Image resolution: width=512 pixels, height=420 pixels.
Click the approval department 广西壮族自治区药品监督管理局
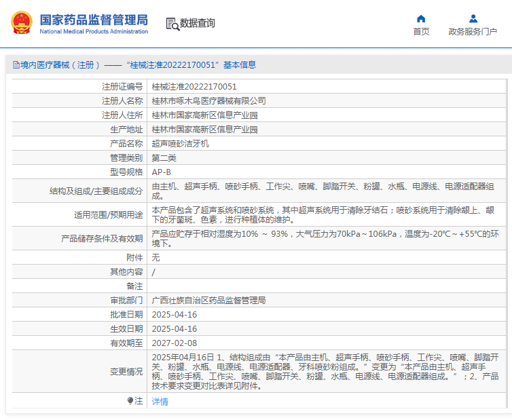(208, 300)
